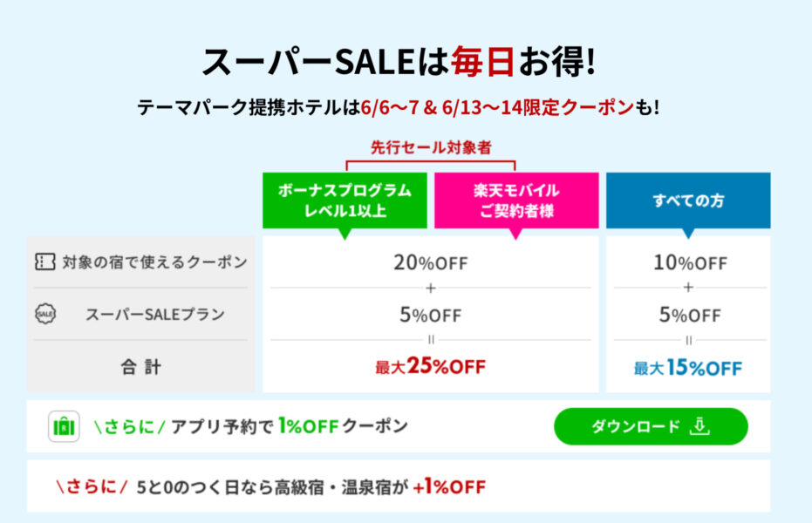
Task: Click the 最大25%OFF total text
Action: click(430, 367)
